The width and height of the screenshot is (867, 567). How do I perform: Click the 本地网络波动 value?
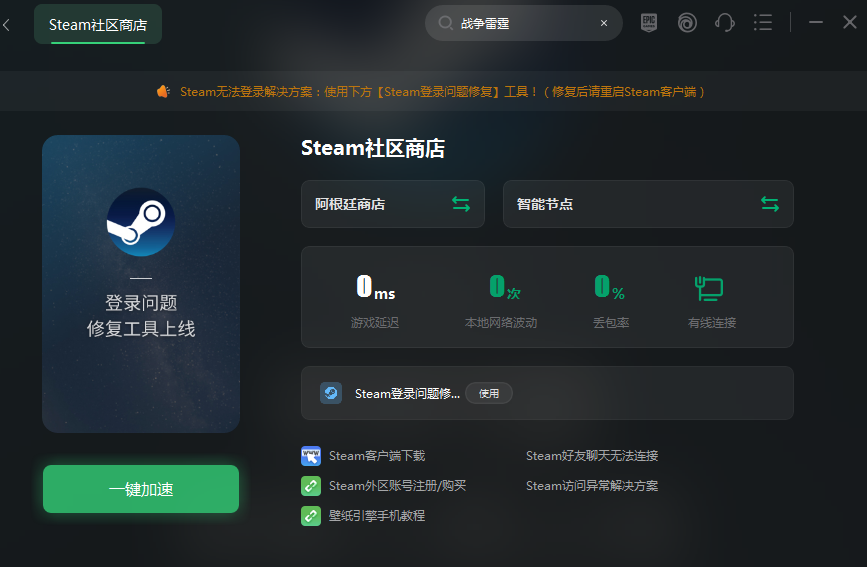pos(504,287)
